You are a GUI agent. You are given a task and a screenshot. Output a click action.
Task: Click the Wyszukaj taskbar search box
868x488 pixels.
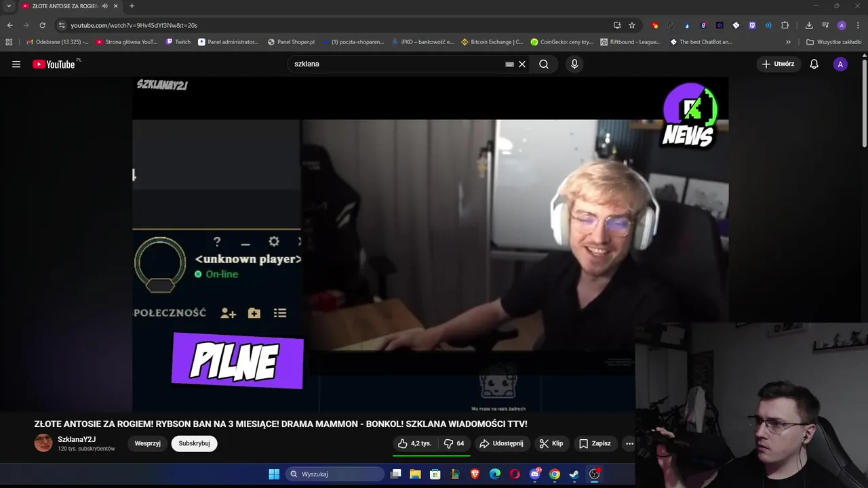pos(335,474)
